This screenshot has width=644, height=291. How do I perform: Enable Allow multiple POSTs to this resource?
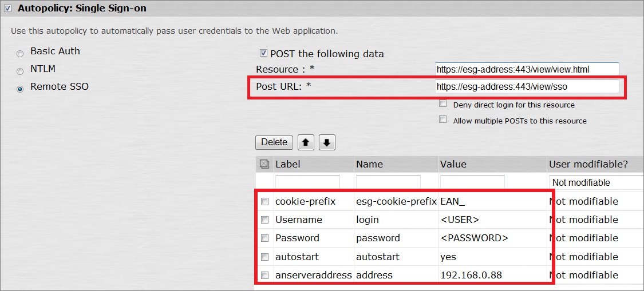point(443,120)
